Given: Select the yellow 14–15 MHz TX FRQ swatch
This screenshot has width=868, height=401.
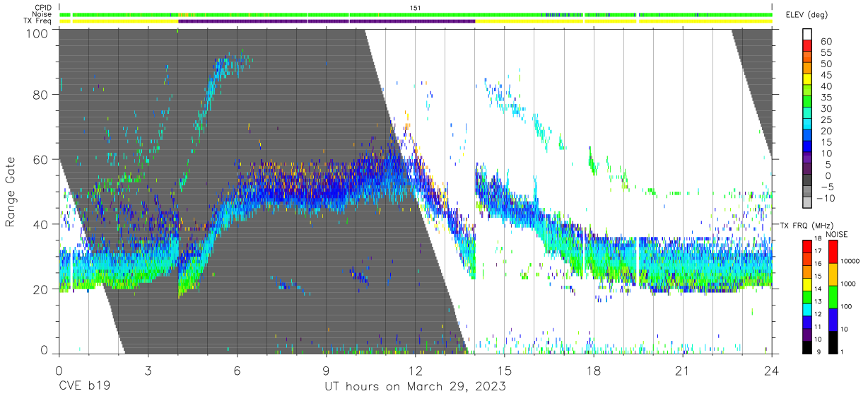Looking at the screenshot, I should (x=807, y=285).
